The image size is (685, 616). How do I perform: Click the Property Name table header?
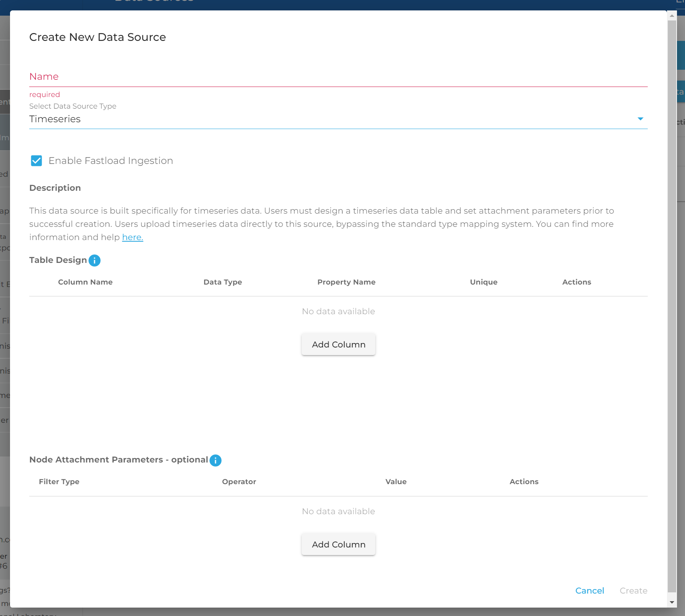pyautogui.click(x=347, y=282)
